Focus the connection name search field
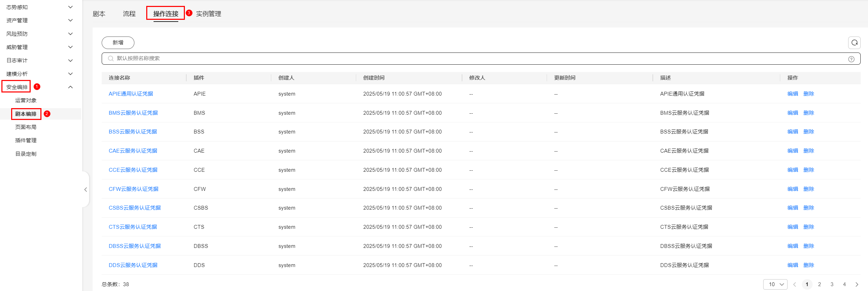 point(480,58)
